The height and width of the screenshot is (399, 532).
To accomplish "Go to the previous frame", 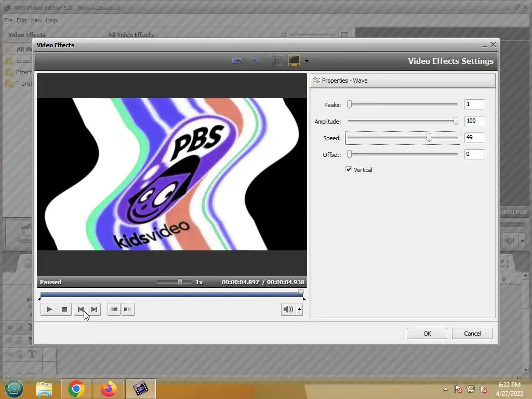I will (81, 309).
